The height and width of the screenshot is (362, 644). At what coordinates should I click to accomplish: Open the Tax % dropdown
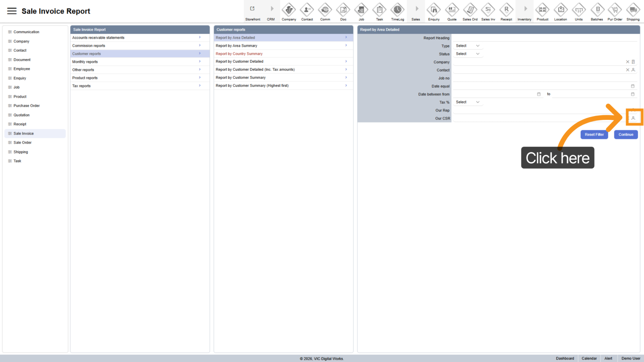click(x=467, y=102)
